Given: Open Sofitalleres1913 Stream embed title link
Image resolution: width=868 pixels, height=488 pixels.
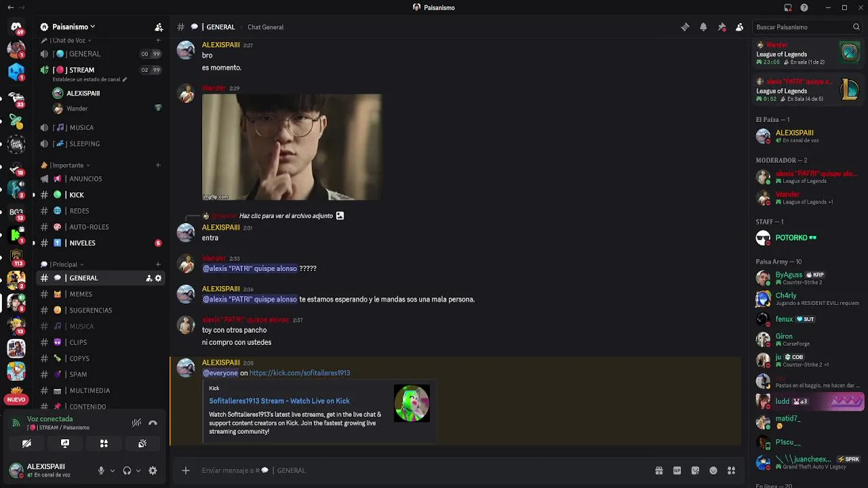Looking at the screenshot, I should (279, 401).
